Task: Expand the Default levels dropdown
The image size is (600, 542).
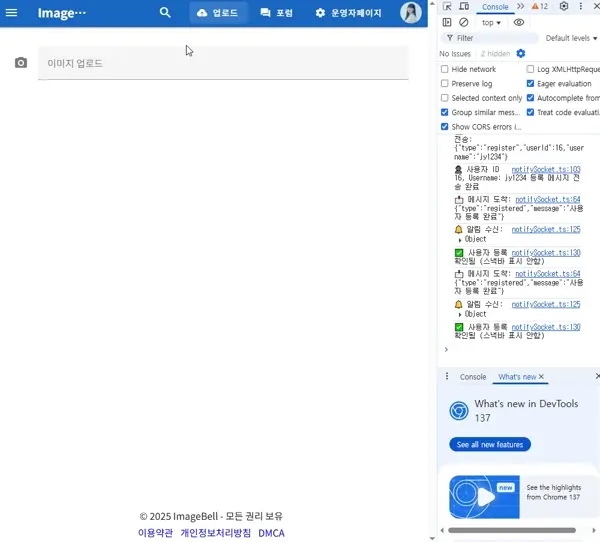Action: tap(572, 38)
